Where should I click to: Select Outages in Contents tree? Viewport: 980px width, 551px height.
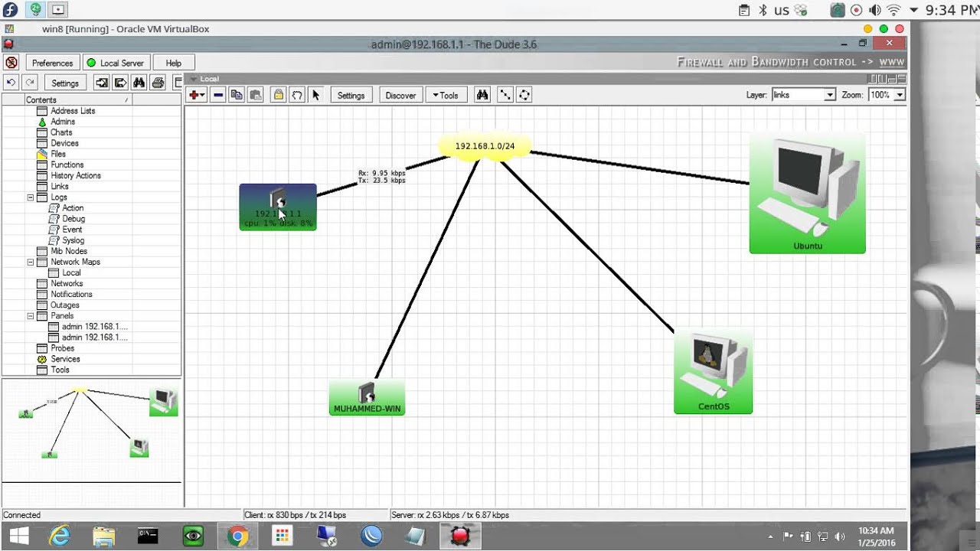(64, 305)
